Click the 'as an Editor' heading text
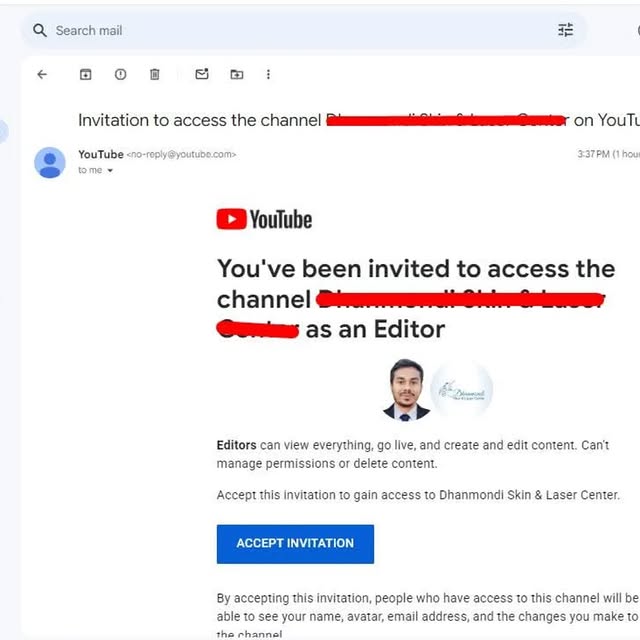Image resolution: width=640 pixels, height=640 pixels. pyautogui.click(x=375, y=329)
